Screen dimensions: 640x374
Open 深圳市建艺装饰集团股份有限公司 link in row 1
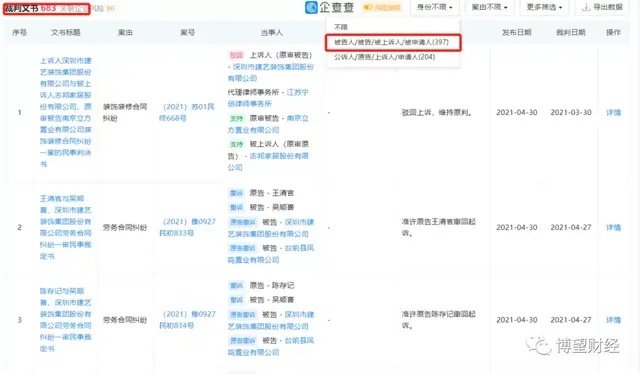[x=271, y=72]
